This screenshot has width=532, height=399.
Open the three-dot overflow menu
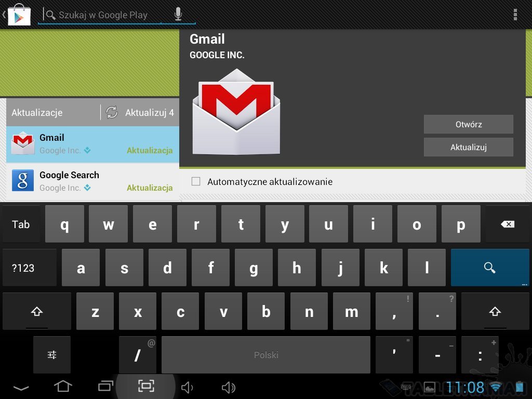pos(515,15)
